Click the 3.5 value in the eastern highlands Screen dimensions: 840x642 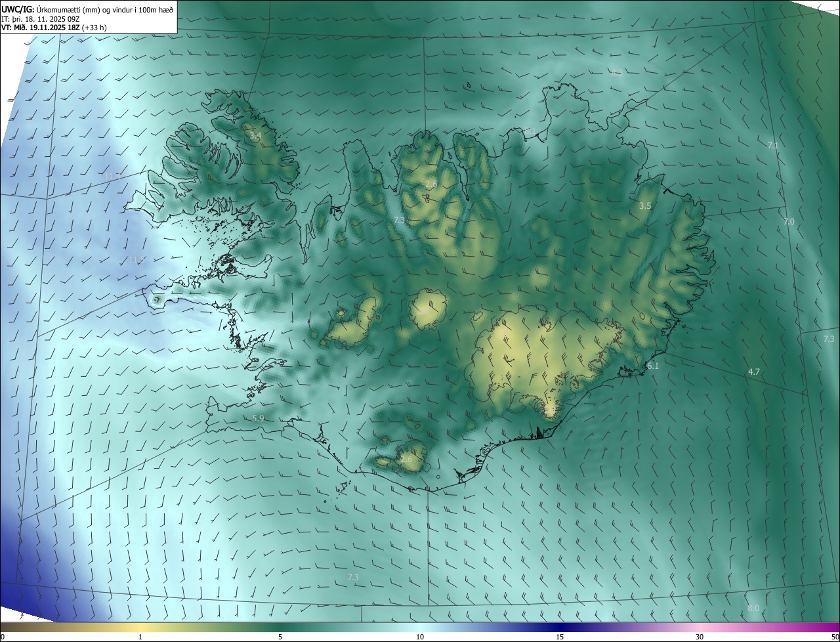(645, 205)
